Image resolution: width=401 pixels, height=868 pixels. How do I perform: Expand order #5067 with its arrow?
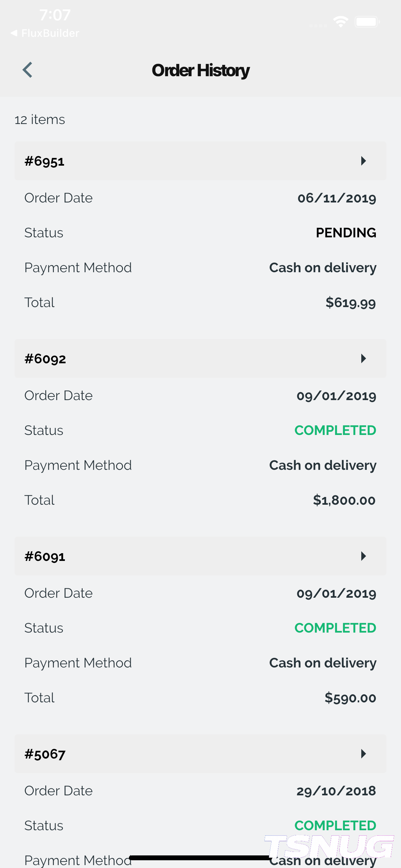tap(363, 753)
